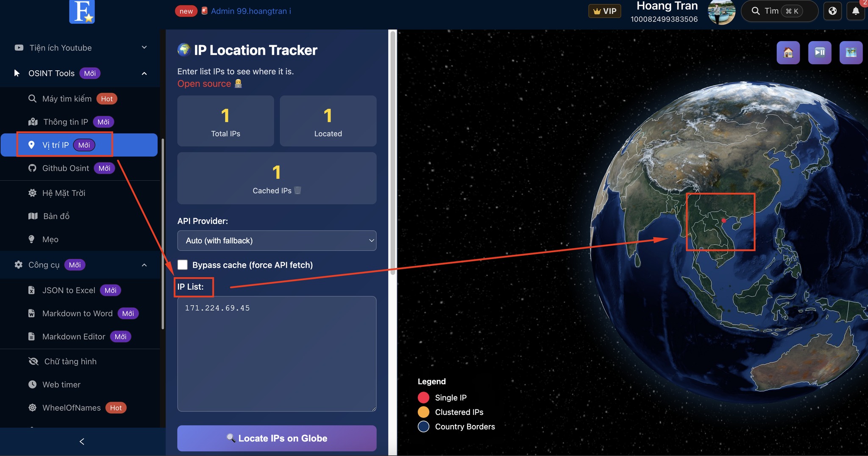Screen dimensions: 868x456
Task: Open Github Osint menu item
Action: point(80,168)
